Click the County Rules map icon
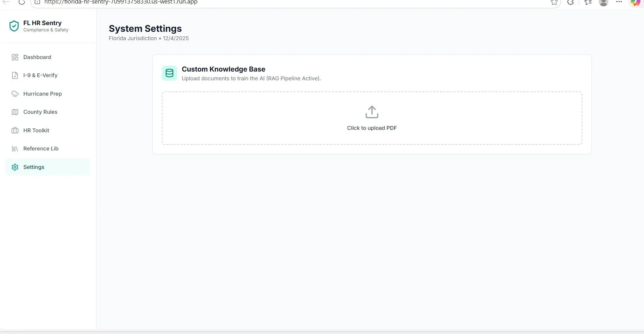Screen dimensions: 644x334 tap(15, 112)
